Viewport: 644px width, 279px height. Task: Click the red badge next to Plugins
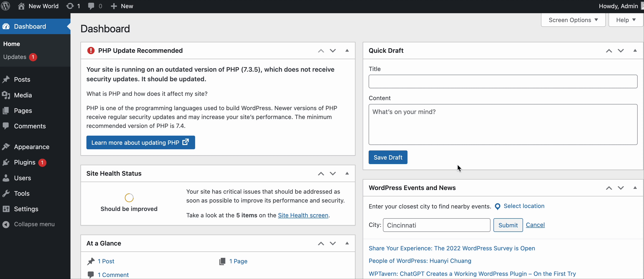point(42,163)
